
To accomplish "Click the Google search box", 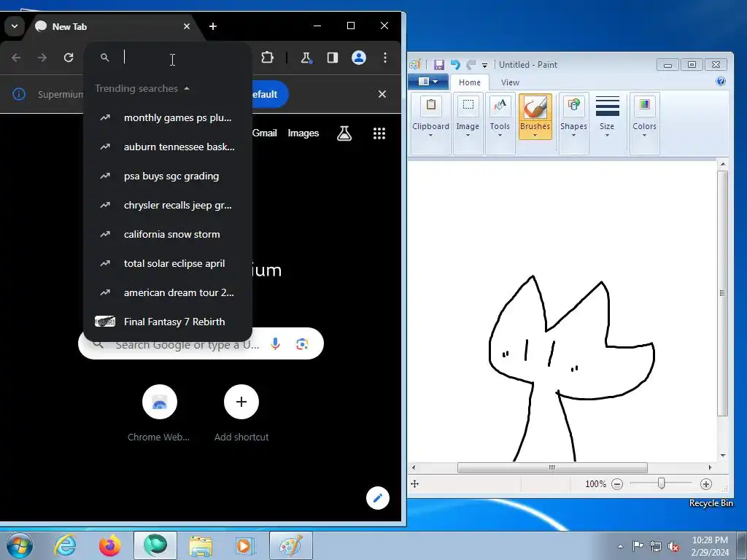I will pos(201,344).
